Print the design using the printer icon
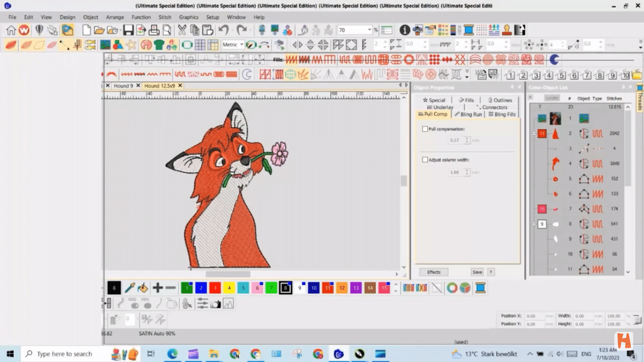The width and height of the screenshot is (644, 362). point(154,30)
